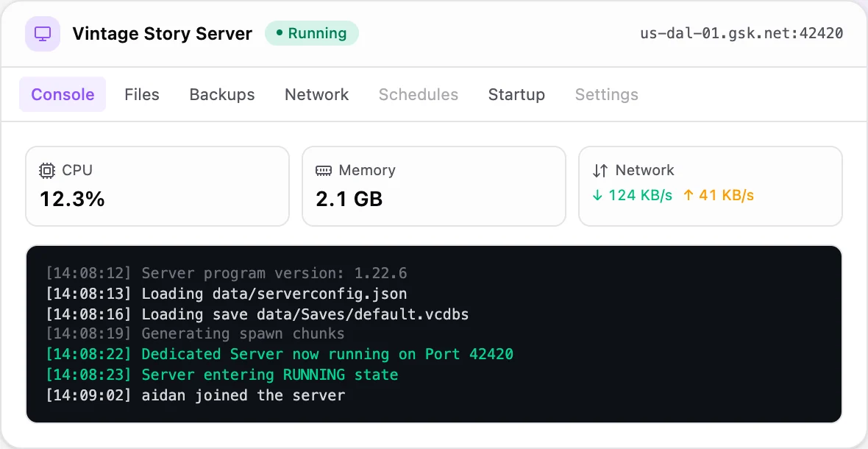Click log line aidan joined the server
Viewport: 868px width, 449px height.
[196, 395]
